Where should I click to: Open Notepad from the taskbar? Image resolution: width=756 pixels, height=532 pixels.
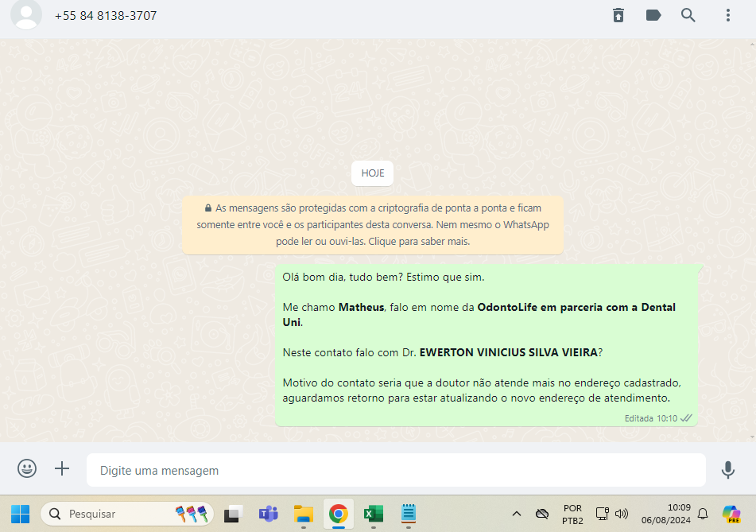coord(409,515)
